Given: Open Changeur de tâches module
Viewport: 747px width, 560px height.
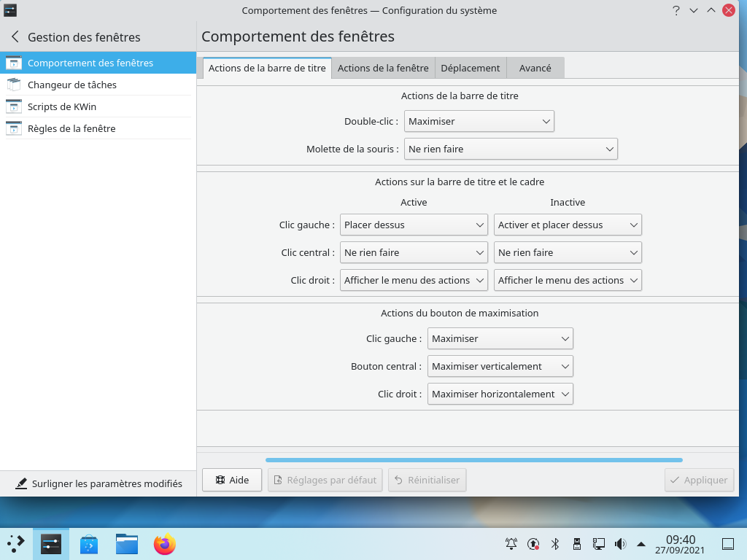Looking at the screenshot, I should pos(98,85).
